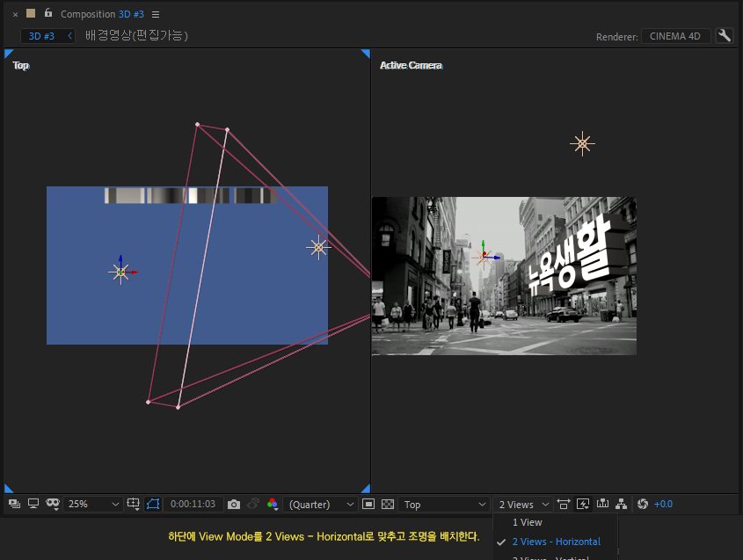Click the Top view label
Image resolution: width=743 pixels, height=560 pixels.
click(x=21, y=65)
